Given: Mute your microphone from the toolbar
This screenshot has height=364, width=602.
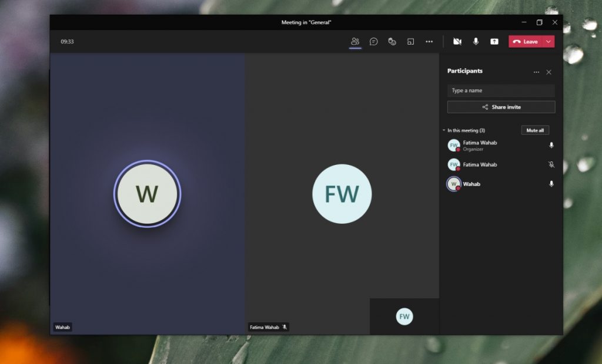Looking at the screenshot, I should [x=476, y=41].
